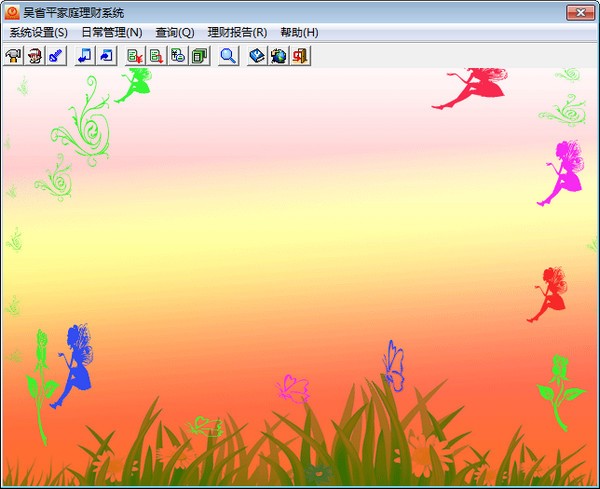
Task: Open the 系统设置(S) menu
Action: click(x=39, y=33)
